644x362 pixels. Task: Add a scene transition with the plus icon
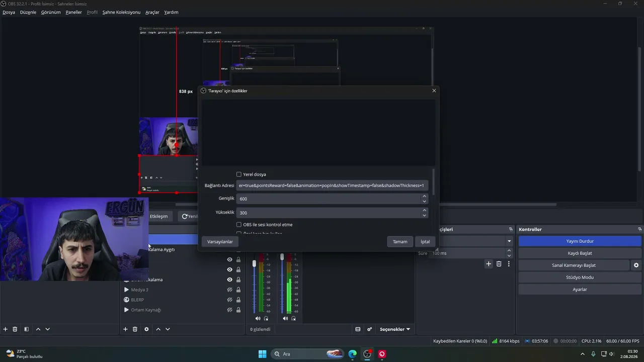point(488,264)
